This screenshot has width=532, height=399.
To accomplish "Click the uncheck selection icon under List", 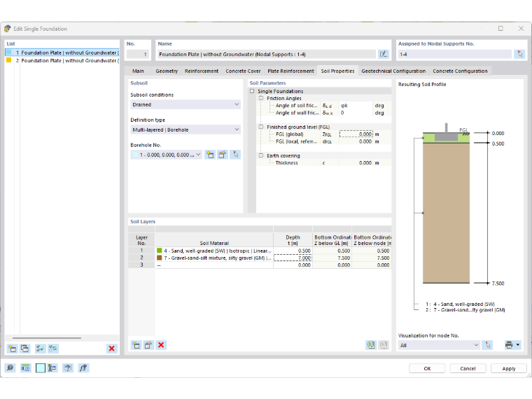I will (53, 349).
